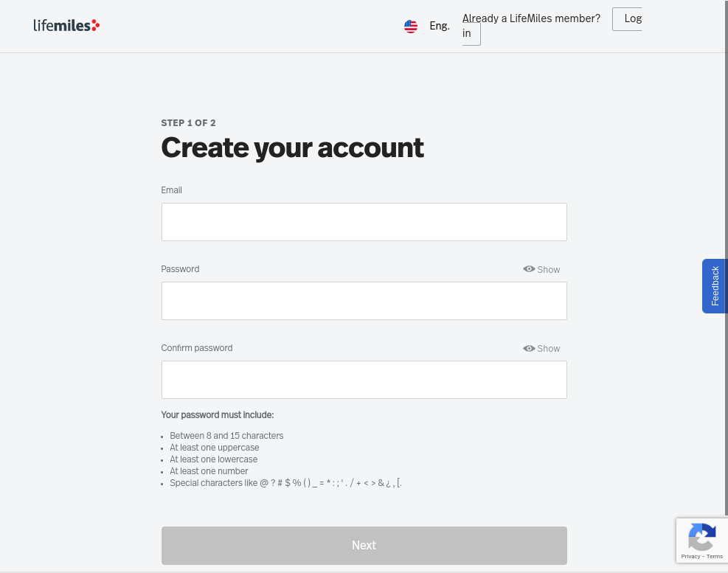Focus the Email input field

pos(364,222)
